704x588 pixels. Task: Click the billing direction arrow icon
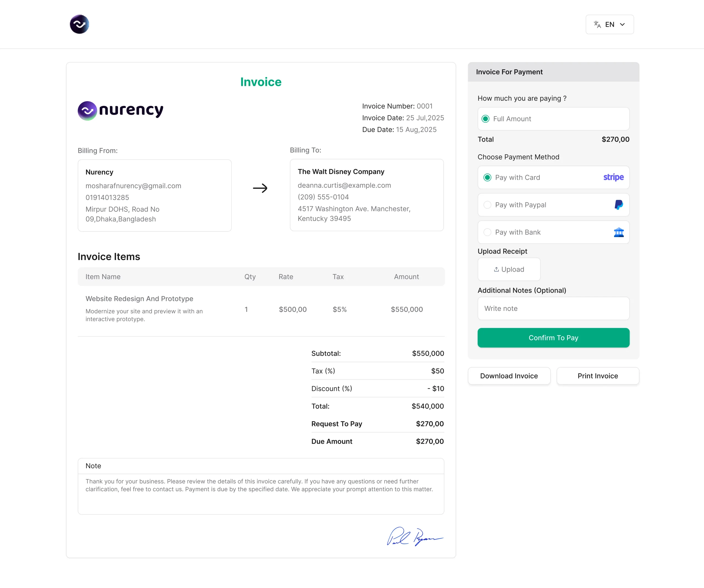click(260, 188)
